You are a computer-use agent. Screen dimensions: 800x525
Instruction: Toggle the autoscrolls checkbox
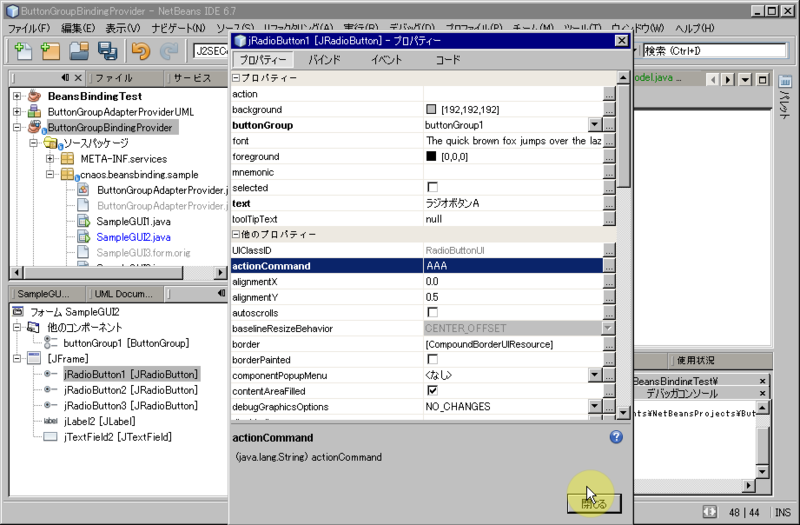pos(432,312)
